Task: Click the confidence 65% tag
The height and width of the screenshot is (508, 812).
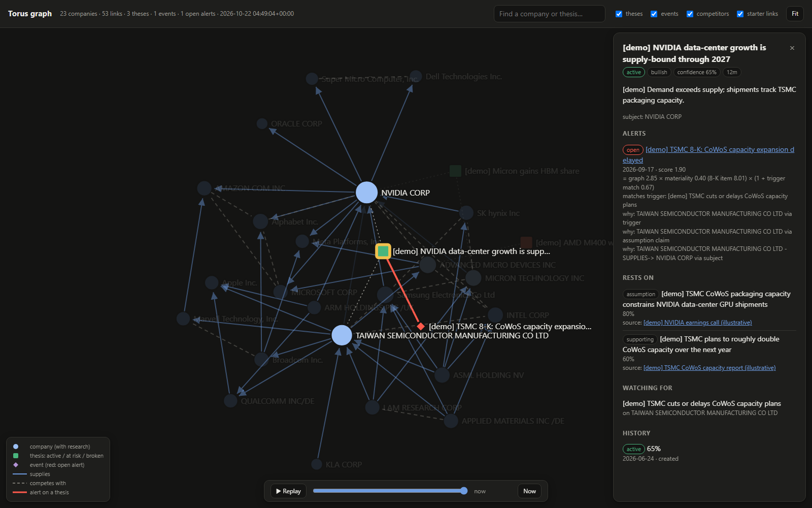Action: click(697, 72)
